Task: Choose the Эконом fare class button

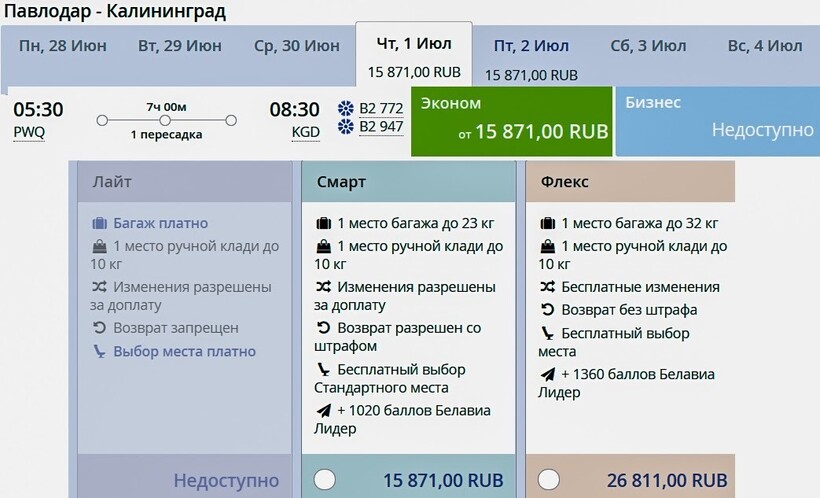Action: pos(511,121)
